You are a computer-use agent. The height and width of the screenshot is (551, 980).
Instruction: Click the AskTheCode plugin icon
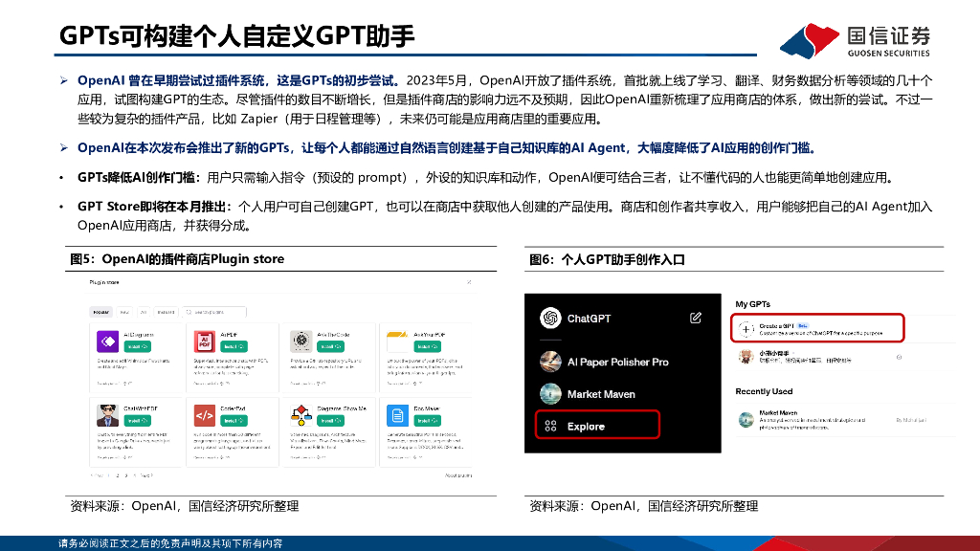(x=301, y=341)
